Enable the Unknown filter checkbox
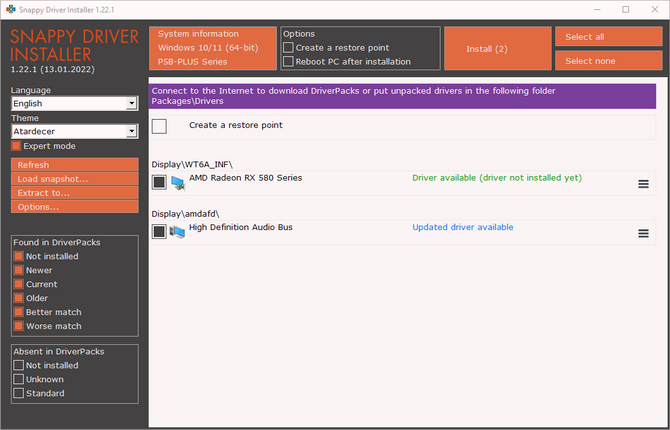The height and width of the screenshot is (430, 670). click(18, 379)
